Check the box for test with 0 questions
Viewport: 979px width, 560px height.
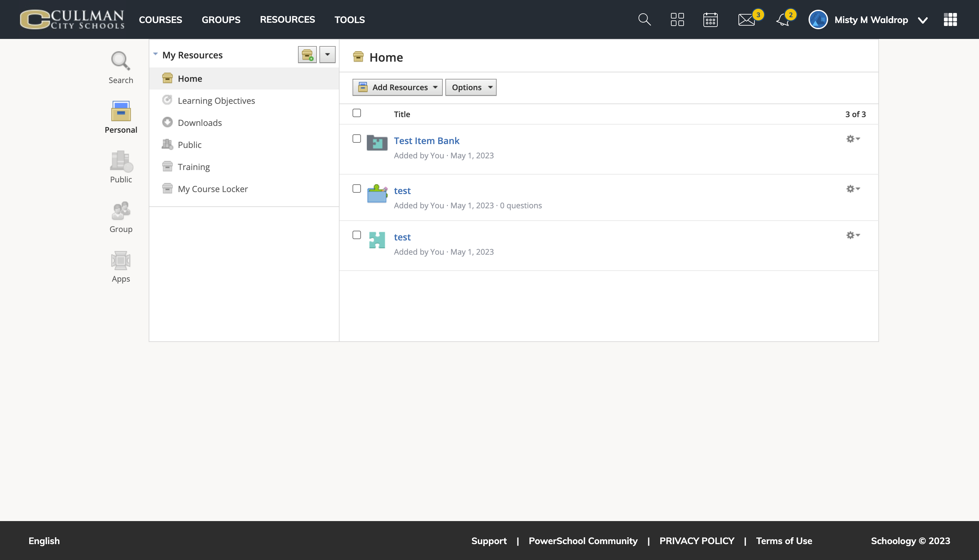point(357,189)
